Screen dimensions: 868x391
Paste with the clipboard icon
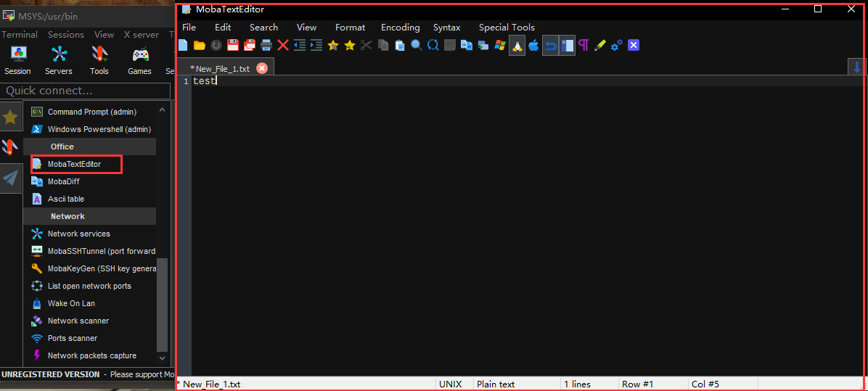tap(400, 46)
